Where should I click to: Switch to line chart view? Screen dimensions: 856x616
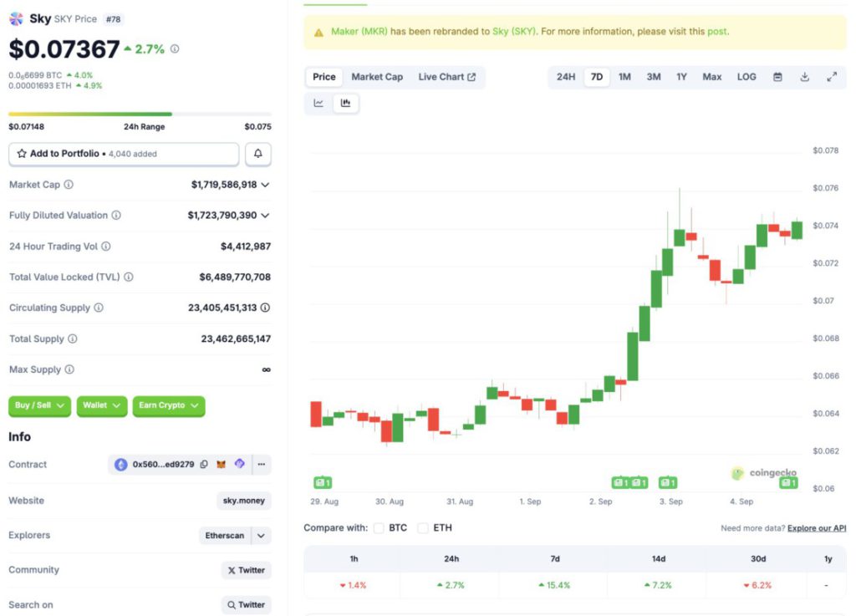click(x=318, y=103)
